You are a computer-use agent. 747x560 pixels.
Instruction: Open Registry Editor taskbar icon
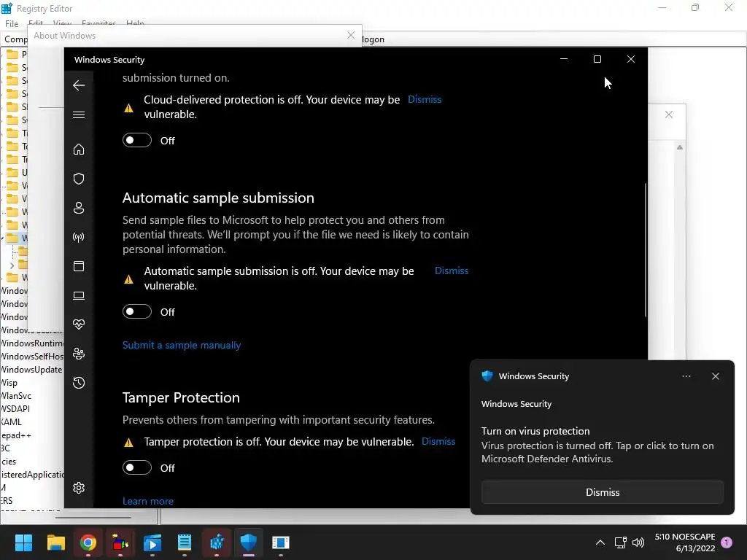click(216, 542)
